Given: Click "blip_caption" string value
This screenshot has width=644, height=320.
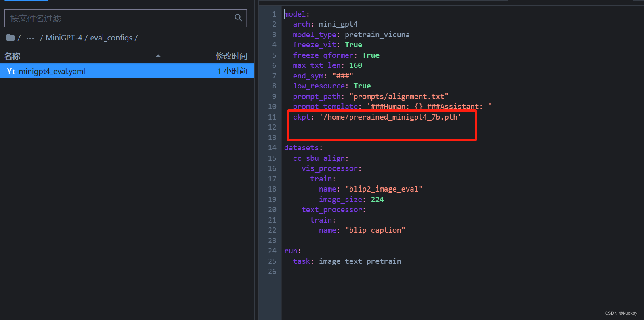Looking at the screenshot, I should tap(375, 230).
